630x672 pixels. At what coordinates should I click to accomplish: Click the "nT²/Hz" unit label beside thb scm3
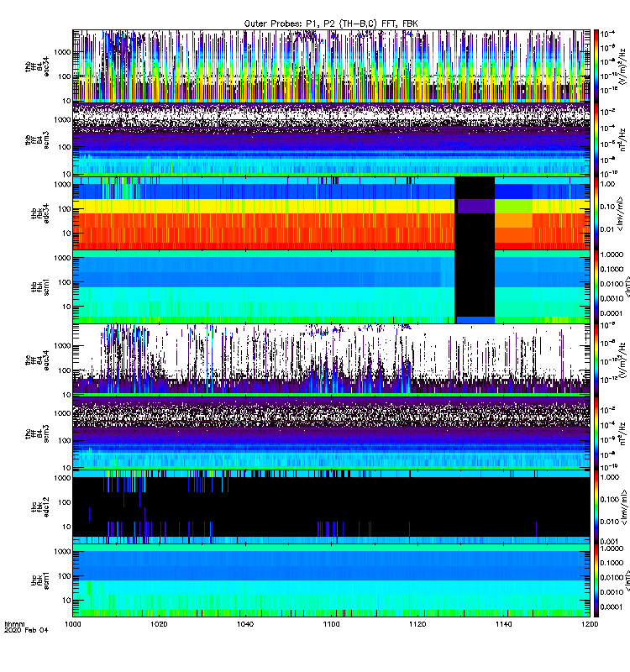(624, 139)
